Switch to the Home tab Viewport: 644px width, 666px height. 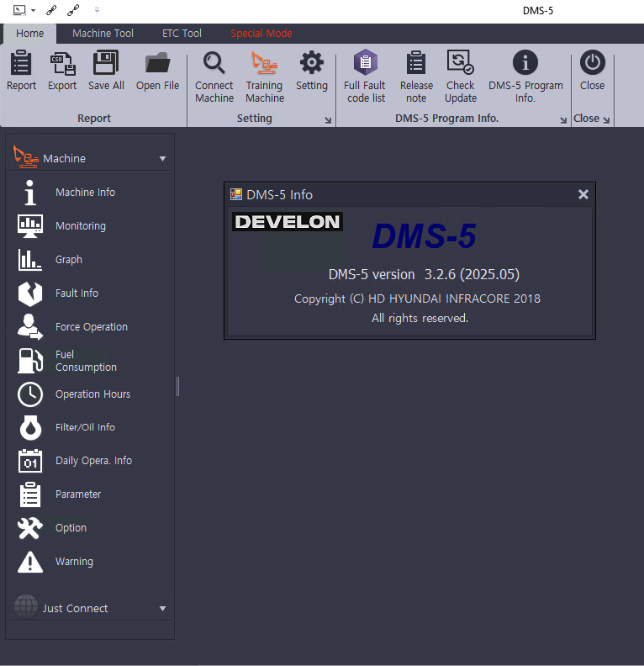29,33
